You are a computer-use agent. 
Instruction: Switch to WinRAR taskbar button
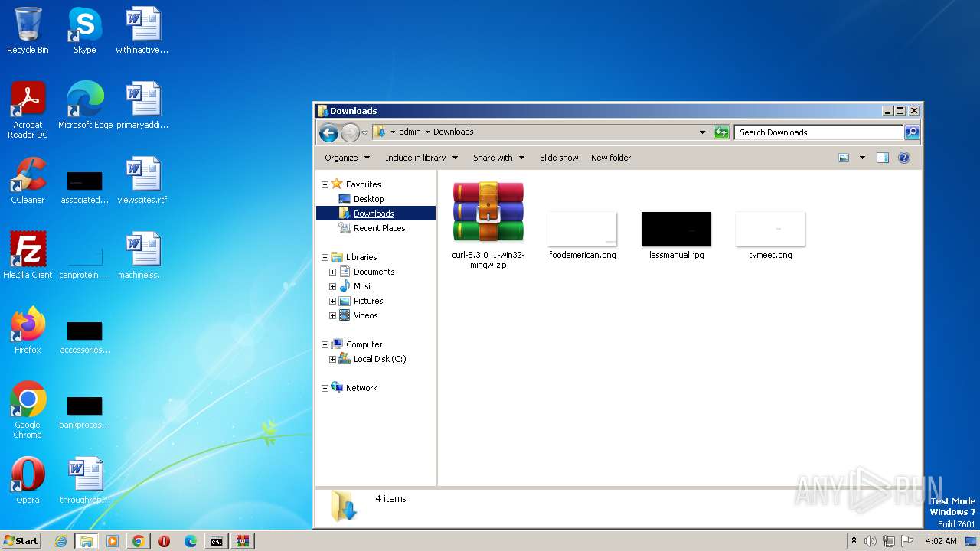[x=243, y=541]
